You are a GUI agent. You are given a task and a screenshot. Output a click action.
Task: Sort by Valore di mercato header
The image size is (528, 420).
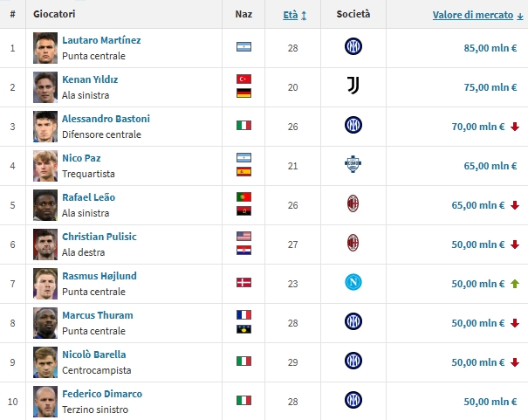tap(474, 15)
